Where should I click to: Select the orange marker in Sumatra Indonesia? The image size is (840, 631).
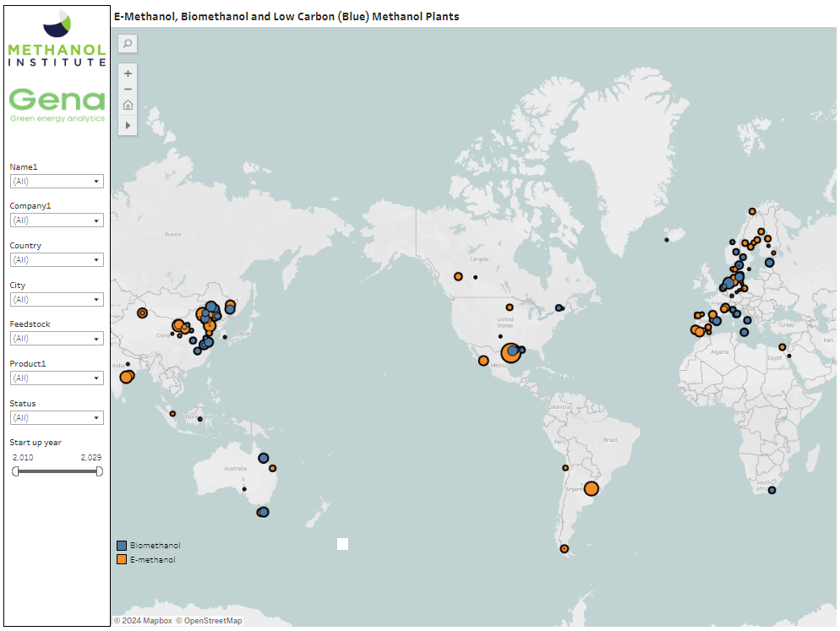pyautogui.click(x=172, y=414)
